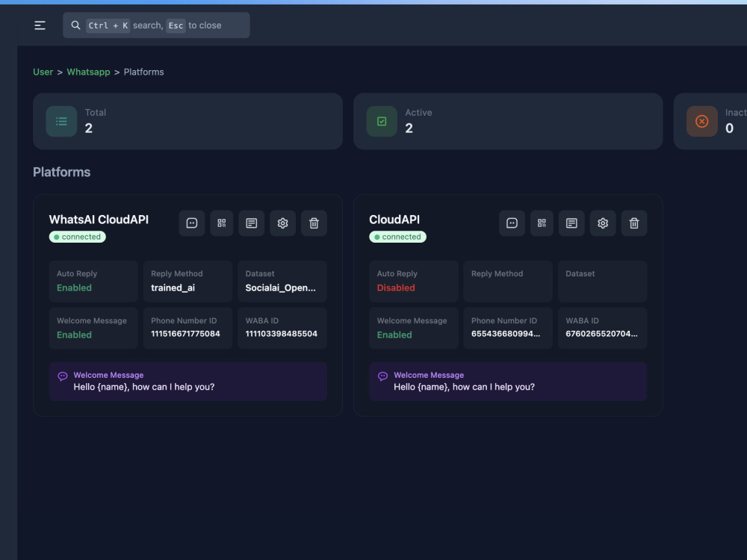This screenshot has height=560, width=747.
Task: Click the Disabled auto reply status
Action: pos(396,287)
